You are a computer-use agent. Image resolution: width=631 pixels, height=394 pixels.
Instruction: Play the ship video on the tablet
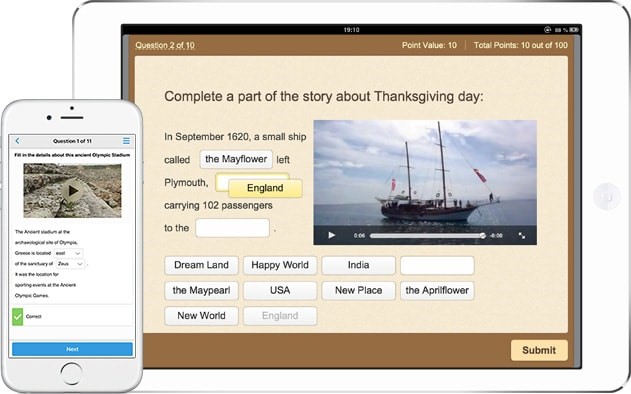[332, 235]
